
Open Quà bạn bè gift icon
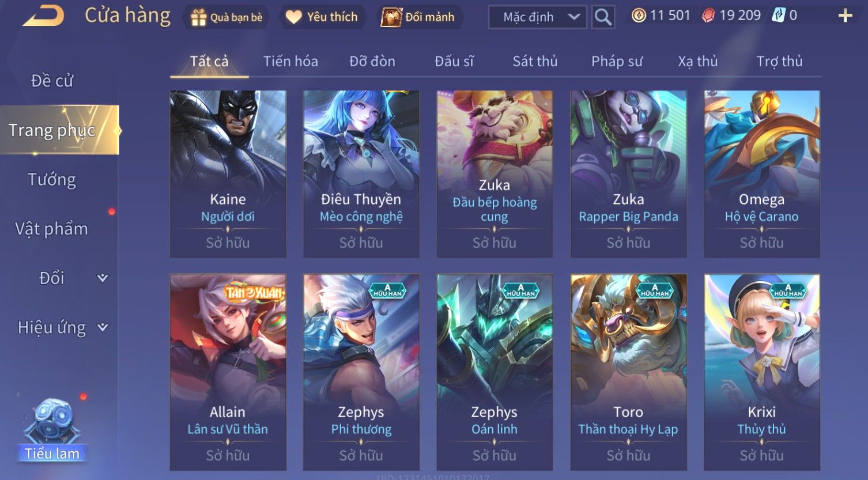[x=198, y=17]
